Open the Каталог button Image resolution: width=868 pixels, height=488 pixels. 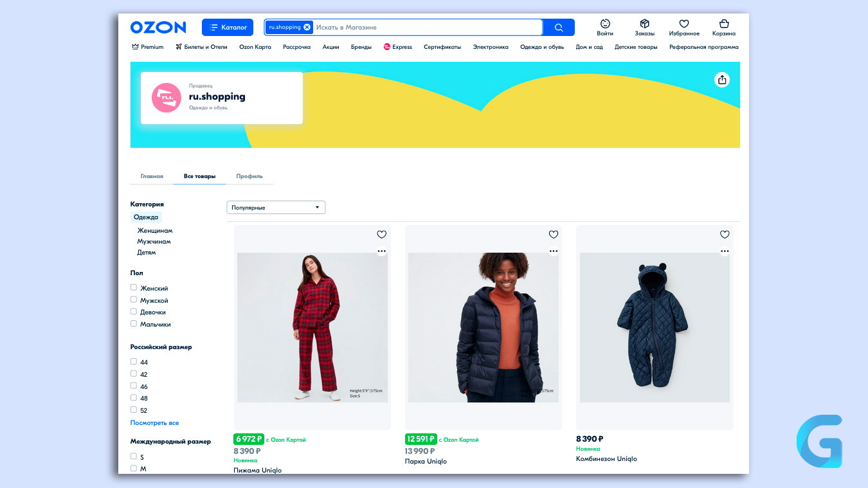[x=228, y=28]
